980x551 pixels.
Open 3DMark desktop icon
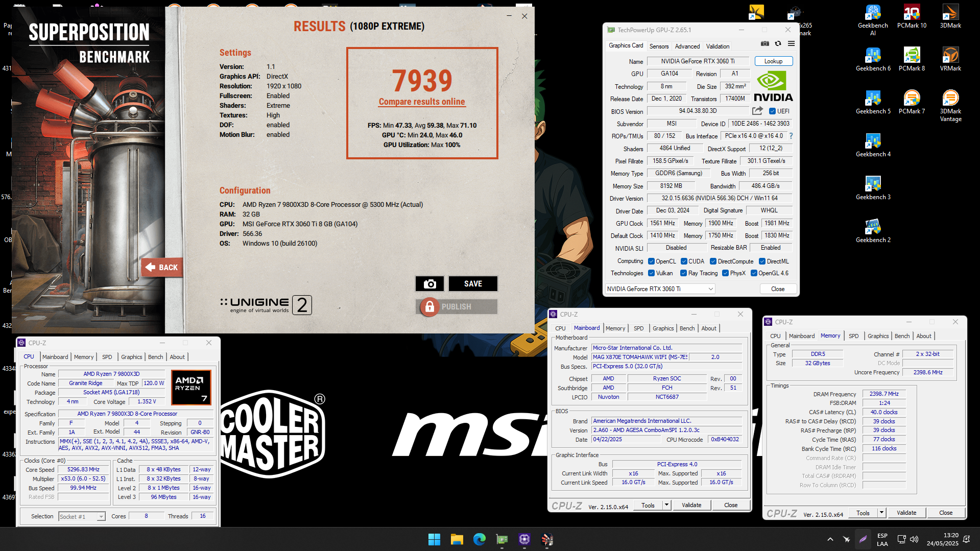click(x=950, y=16)
